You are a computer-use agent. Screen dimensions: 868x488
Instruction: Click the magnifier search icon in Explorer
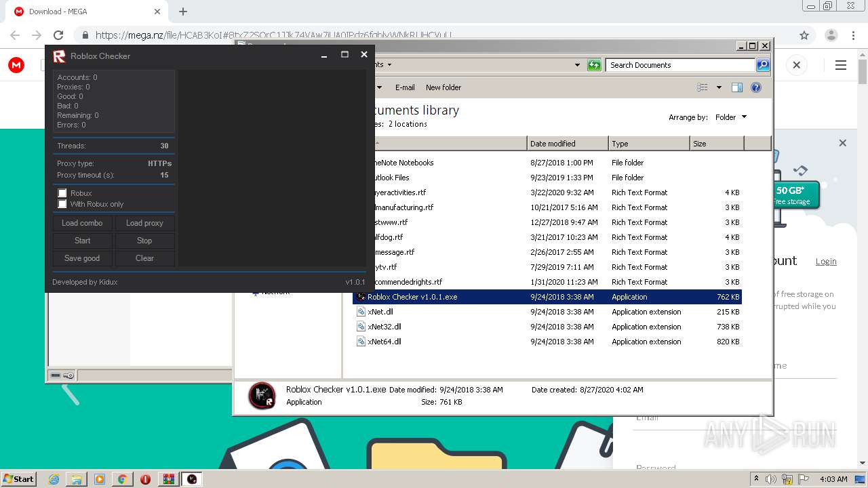tap(763, 65)
